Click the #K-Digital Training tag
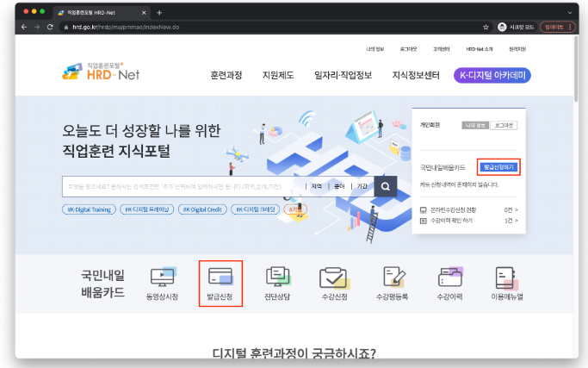588x368 pixels. click(x=89, y=209)
